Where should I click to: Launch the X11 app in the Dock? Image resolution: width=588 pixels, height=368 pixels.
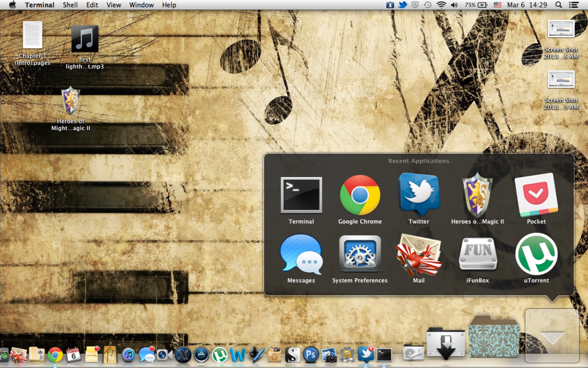182,355
